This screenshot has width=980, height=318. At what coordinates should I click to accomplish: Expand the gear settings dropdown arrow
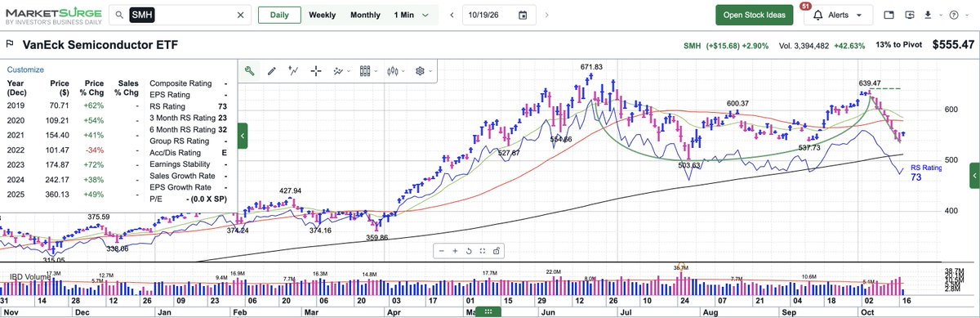pos(430,71)
